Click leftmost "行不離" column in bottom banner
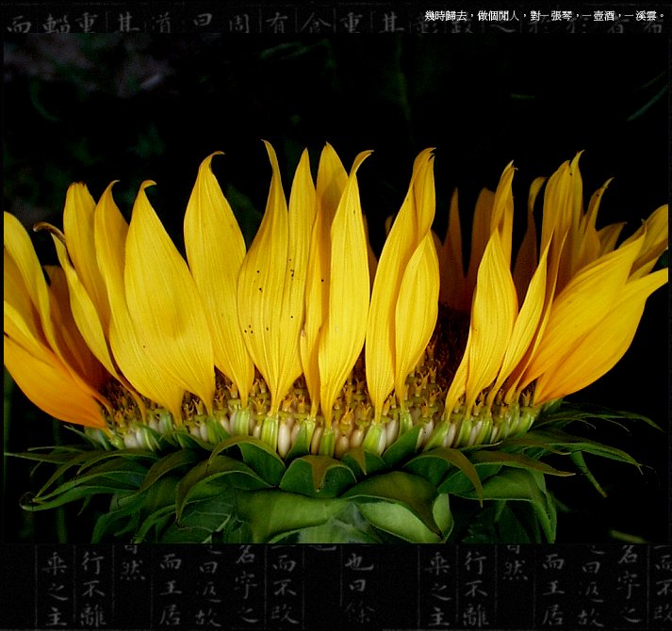The width and height of the screenshot is (672, 631). point(92,589)
